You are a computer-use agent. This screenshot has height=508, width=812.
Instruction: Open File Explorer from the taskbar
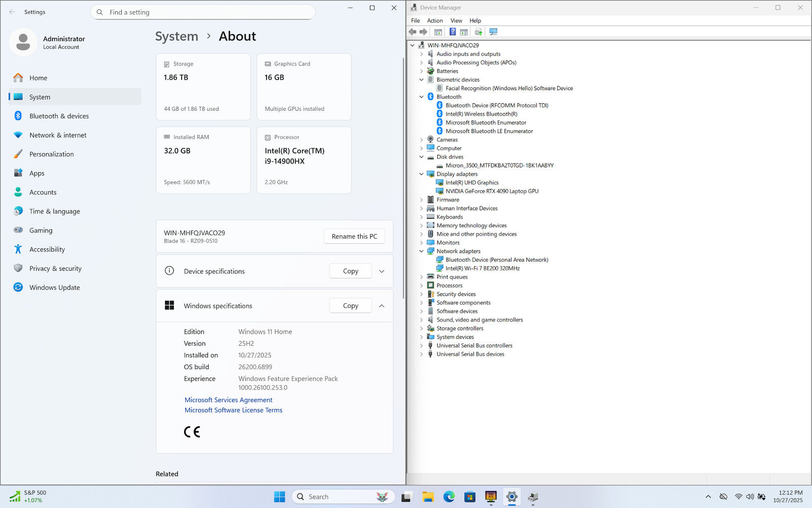click(x=428, y=497)
